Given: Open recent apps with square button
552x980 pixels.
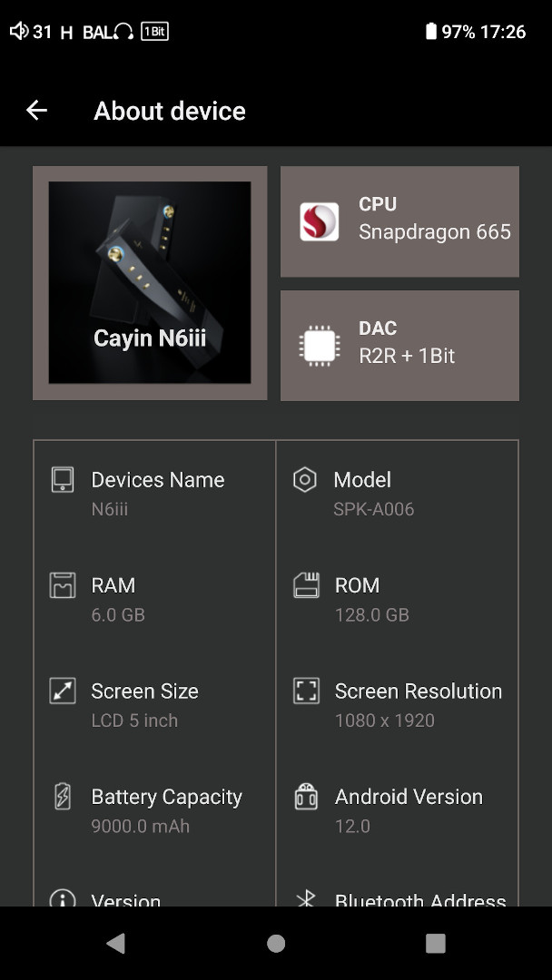Looking at the screenshot, I should (x=436, y=944).
